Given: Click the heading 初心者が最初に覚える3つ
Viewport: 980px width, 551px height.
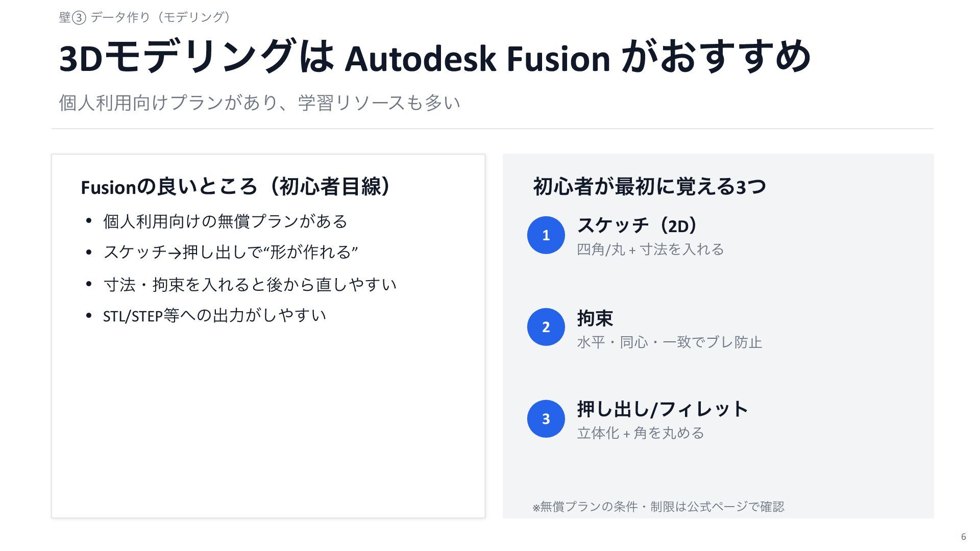Looking at the screenshot, I should pos(649,187).
